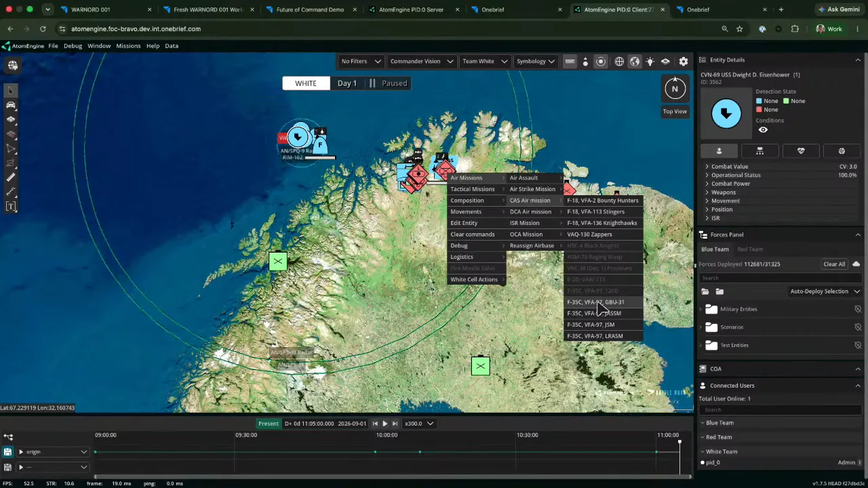Click the Top View button
Screen dimensions: 868x488
click(675, 111)
